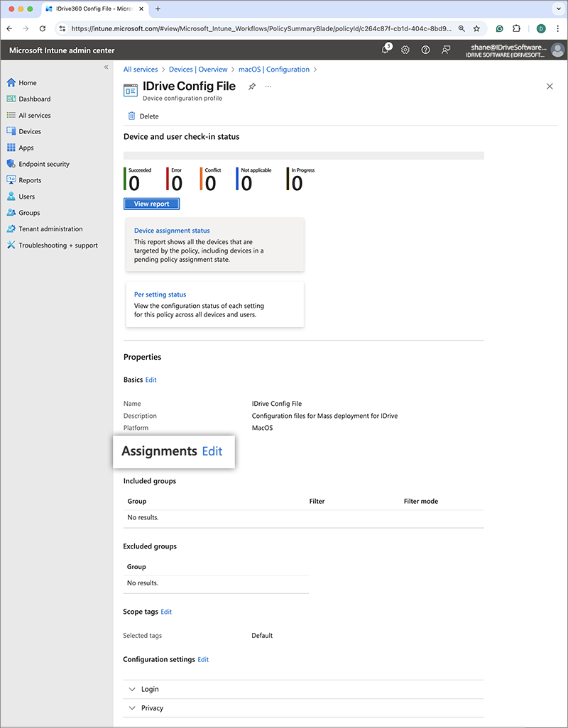Expand the Privacy settings section
568x728 pixels.
[x=133, y=708]
